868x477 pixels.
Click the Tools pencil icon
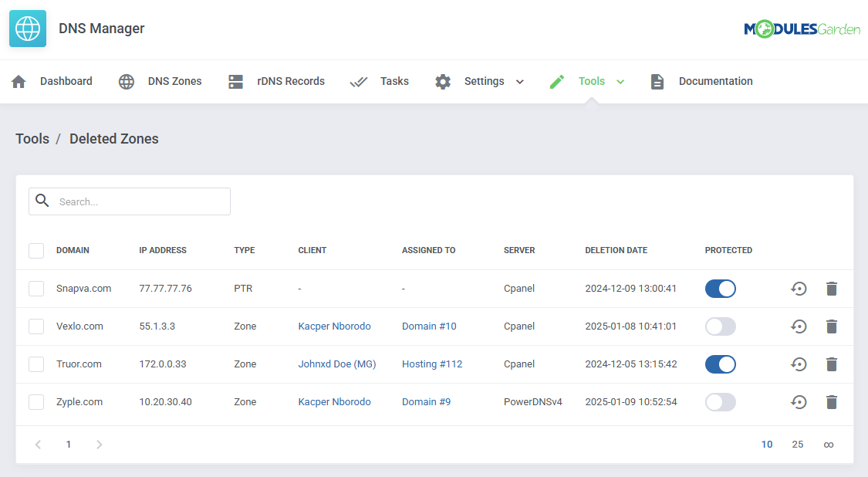557,82
